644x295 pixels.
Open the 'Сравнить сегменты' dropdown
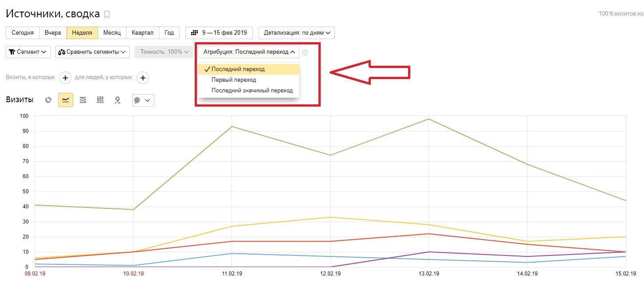coord(93,52)
